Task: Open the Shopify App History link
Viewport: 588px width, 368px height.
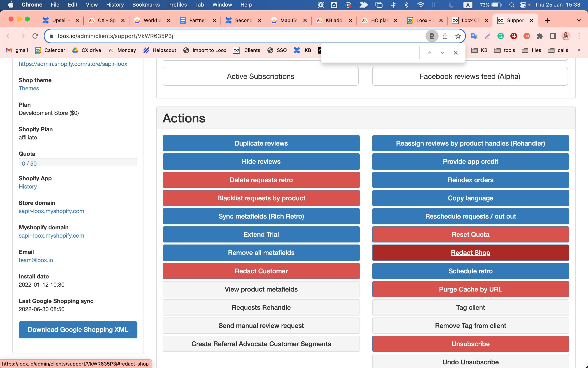Action: [x=28, y=186]
